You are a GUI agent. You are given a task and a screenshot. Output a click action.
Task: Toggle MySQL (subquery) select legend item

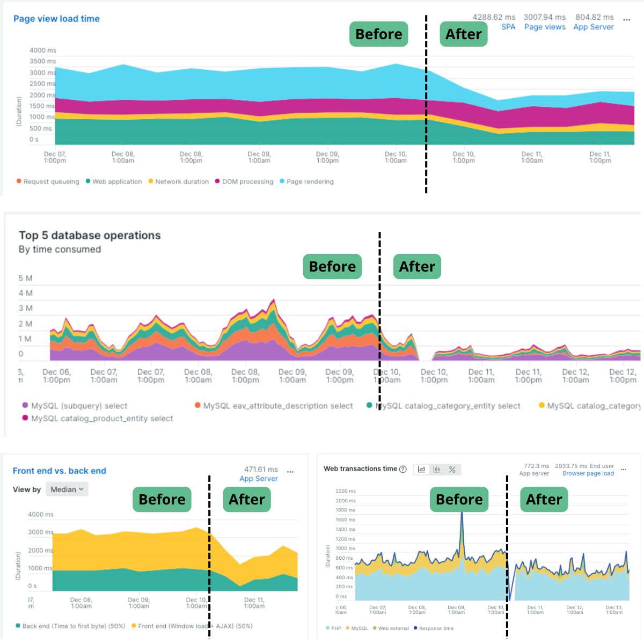79,406
